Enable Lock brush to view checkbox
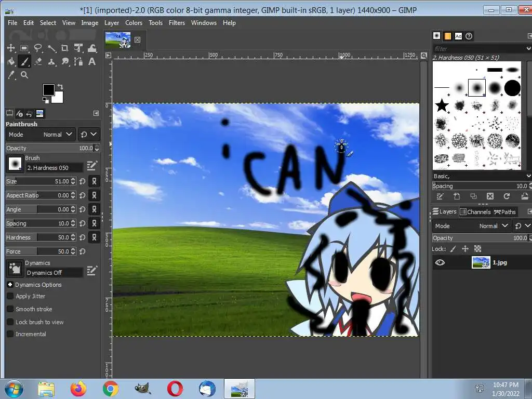This screenshot has width=532, height=399. click(10, 322)
